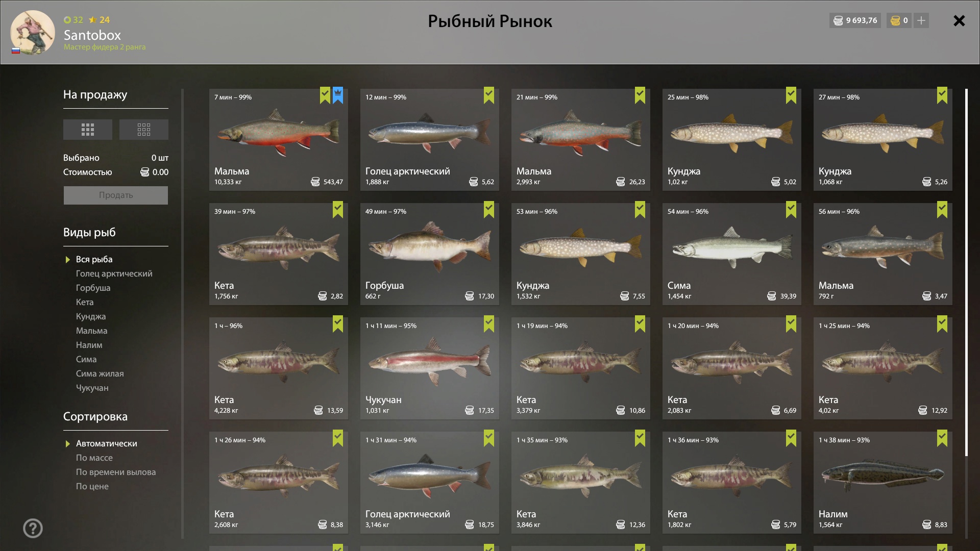The image size is (980, 551).
Task: Select the Чукучан 1,031 кг fish card
Action: click(x=430, y=368)
